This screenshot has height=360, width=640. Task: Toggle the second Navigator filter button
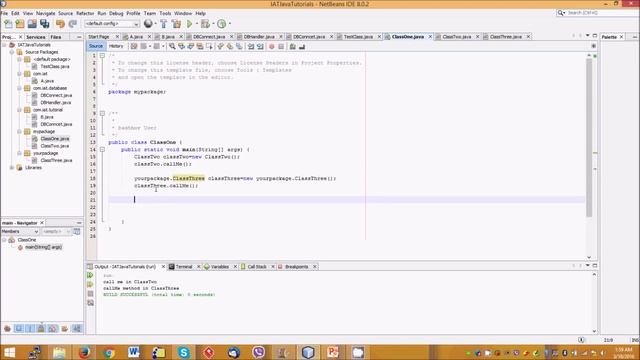point(19,329)
